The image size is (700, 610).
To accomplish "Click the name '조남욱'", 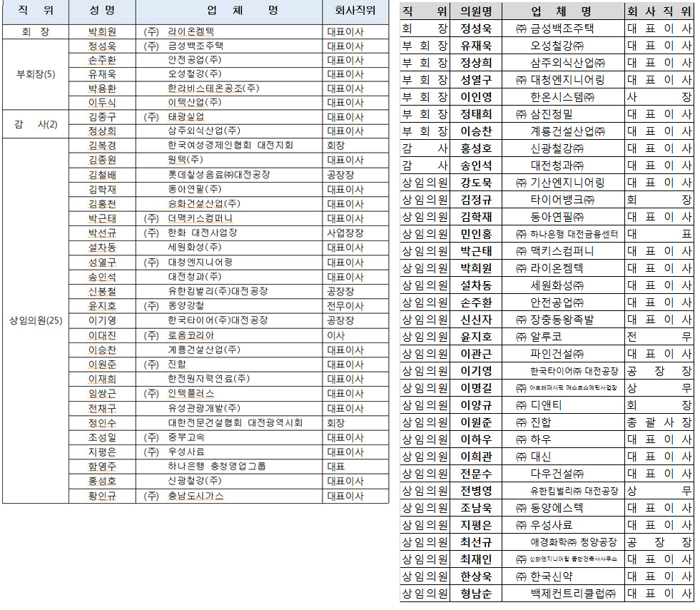I will tap(476, 508).
